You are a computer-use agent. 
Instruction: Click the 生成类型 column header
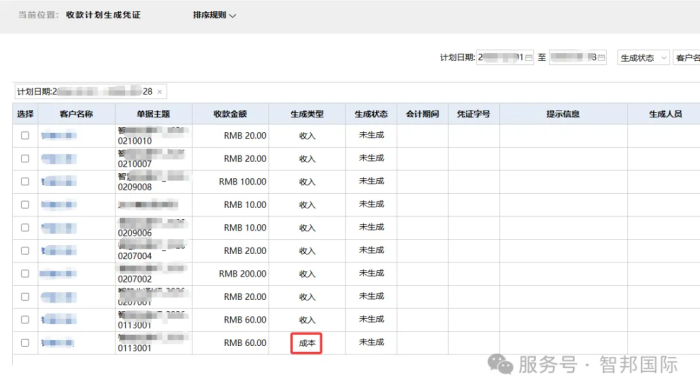[x=307, y=114]
